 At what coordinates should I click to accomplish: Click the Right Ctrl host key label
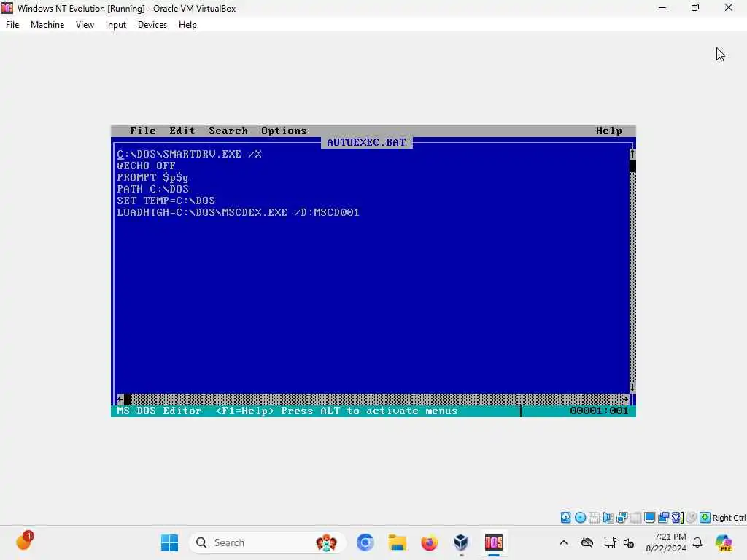729,518
